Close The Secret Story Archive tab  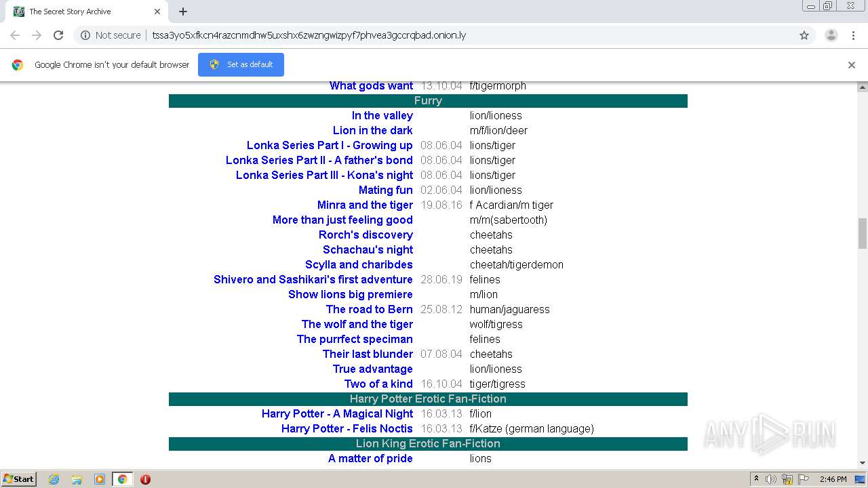point(157,12)
